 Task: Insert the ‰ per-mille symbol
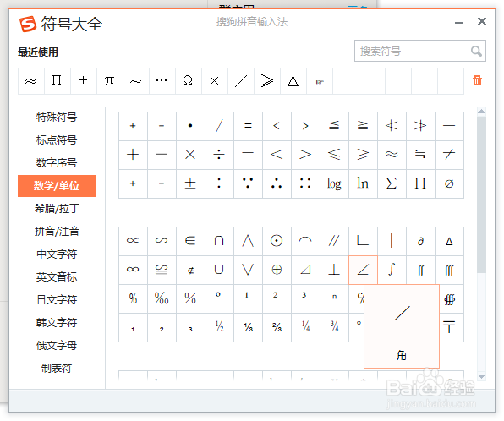(162, 298)
